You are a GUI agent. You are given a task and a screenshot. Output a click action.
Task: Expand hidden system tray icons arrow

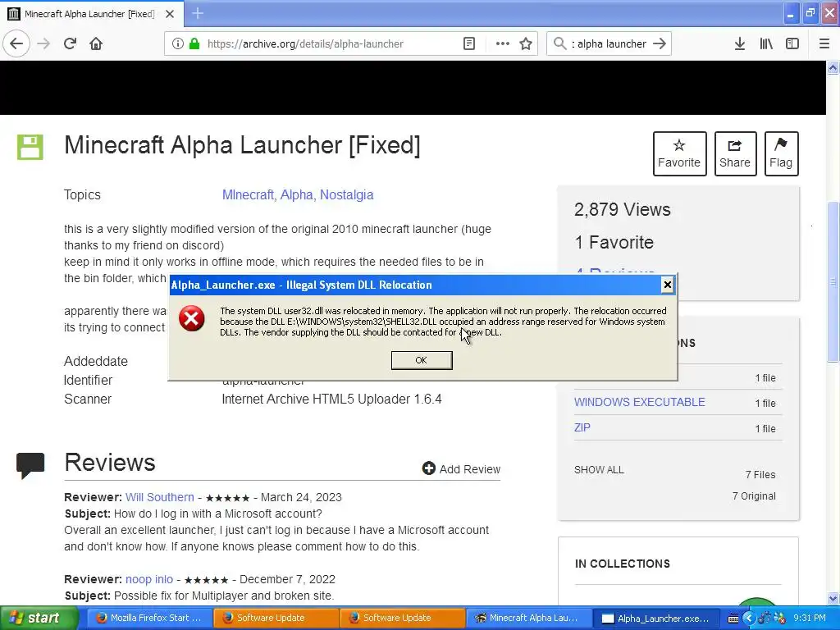click(x=748, y=619)
